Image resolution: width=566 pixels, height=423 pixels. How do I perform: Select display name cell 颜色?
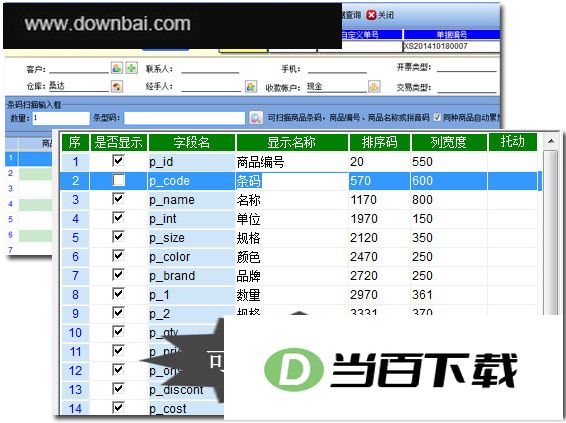coord(292,257)
